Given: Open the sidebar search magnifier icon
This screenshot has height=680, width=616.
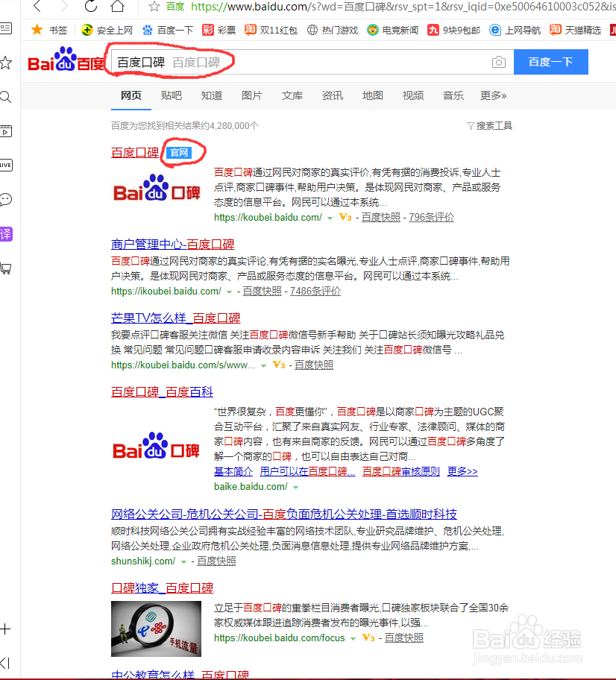Looking at the screenshot, I should (6, 97).
